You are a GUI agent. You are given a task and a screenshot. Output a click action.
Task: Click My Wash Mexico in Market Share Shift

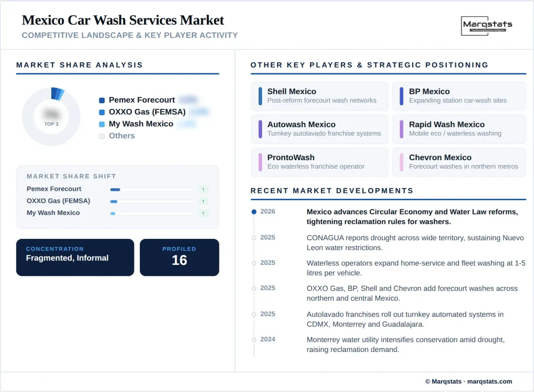(x=53, y=213)
